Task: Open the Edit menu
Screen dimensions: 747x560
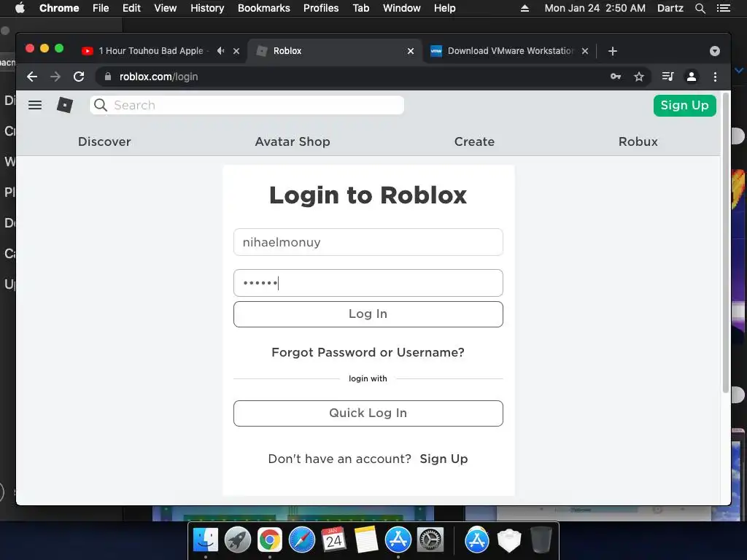Action: point(131,8)
